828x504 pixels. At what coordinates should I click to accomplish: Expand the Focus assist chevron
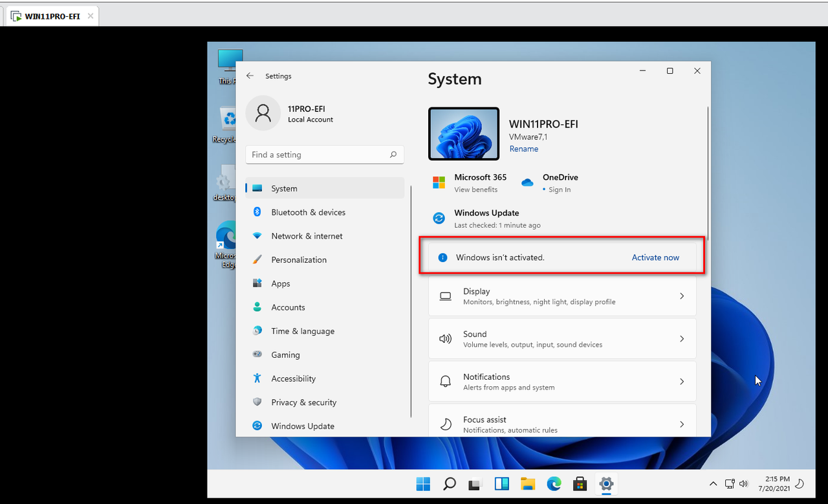click(681, 424)
